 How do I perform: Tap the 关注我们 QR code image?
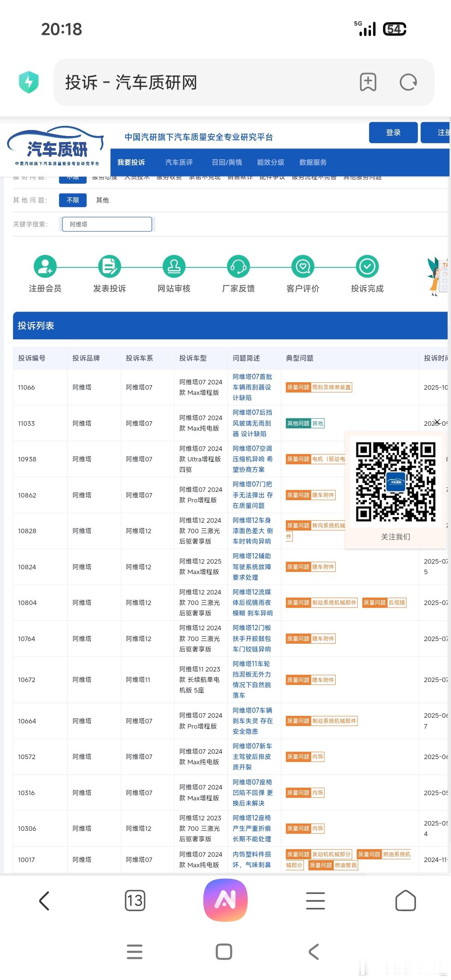tap(395, 482)
